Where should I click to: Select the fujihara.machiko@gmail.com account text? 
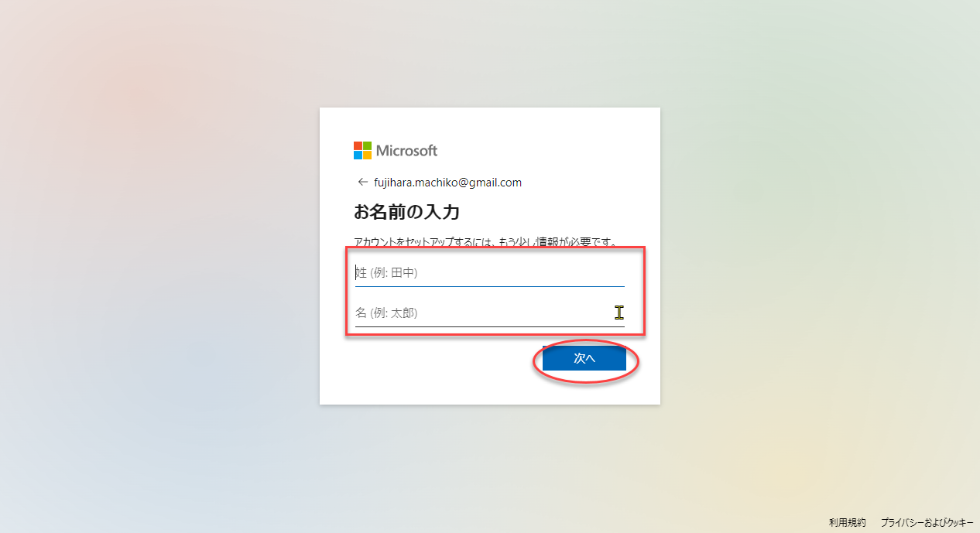point(447,183)
